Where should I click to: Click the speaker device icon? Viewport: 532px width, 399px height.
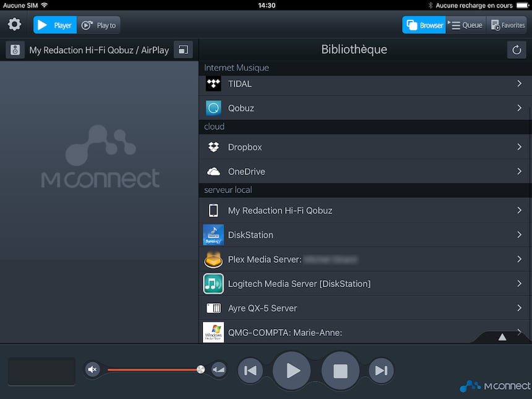(15, 50)
